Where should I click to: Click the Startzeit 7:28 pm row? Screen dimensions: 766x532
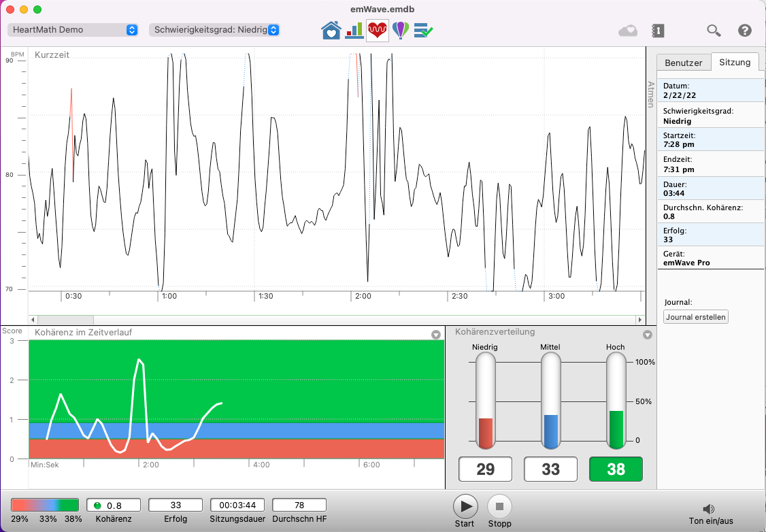coord(710,139)
